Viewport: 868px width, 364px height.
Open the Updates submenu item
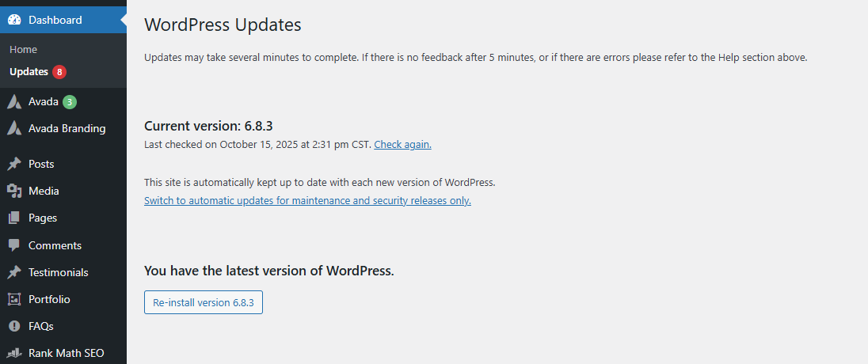(29, 72)
